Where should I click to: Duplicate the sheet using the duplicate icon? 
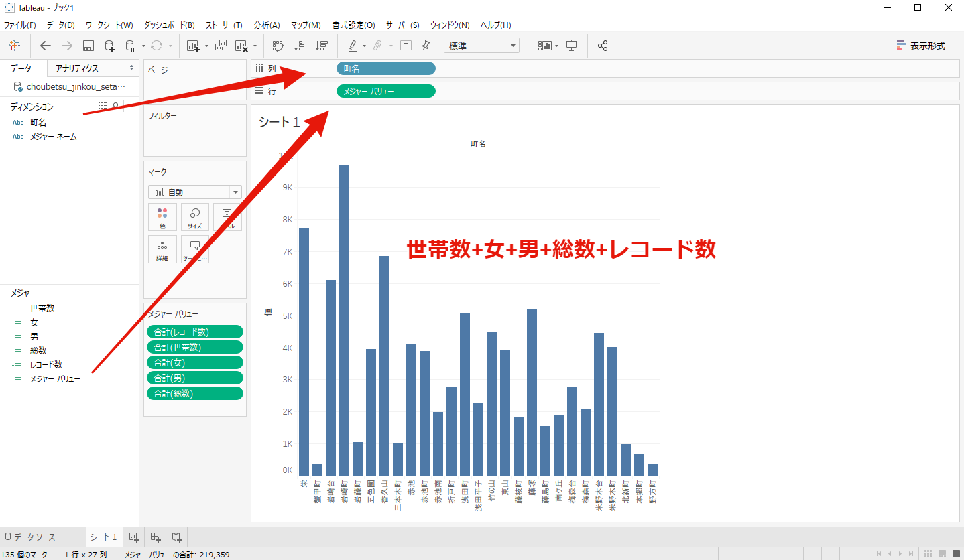tap(221, 46)
